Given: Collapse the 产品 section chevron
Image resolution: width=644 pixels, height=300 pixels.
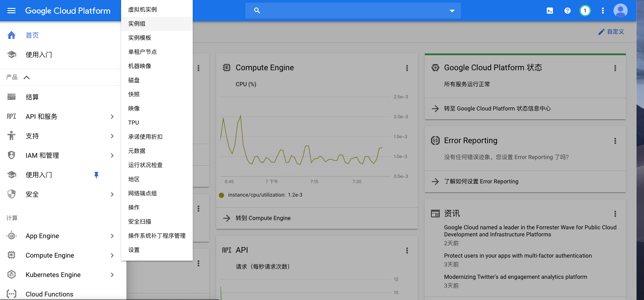Looking at the screenshot, I should tap(27, 77).
